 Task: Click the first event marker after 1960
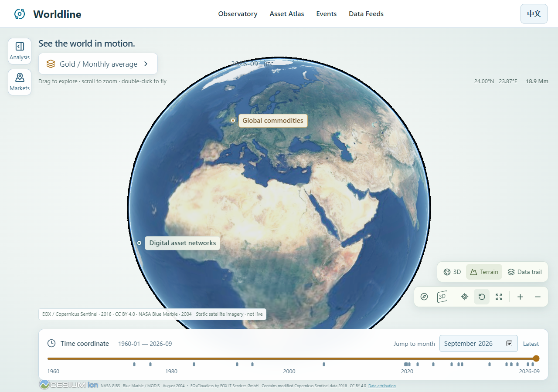pyautogui.click(x=134, y=364)
